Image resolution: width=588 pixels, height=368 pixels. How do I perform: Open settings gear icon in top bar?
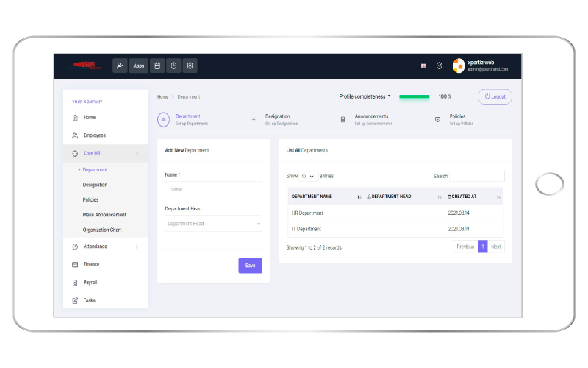click(x=190, y=66)
